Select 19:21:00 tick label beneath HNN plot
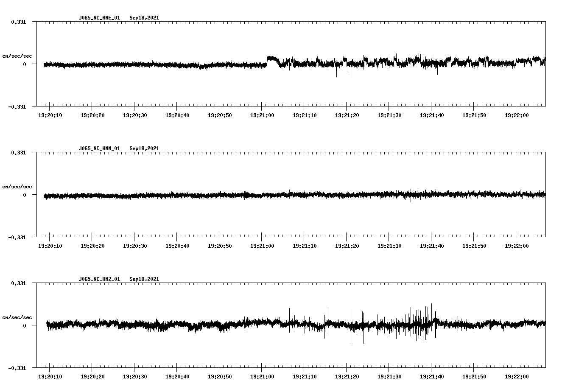This screenshot has width=576, height=392. [x=262, y=246]
